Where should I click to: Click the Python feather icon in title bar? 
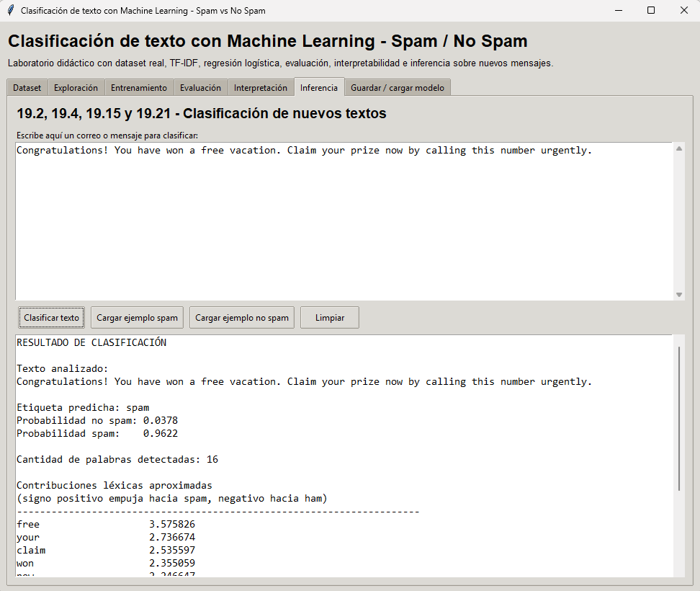pos(11,10)
